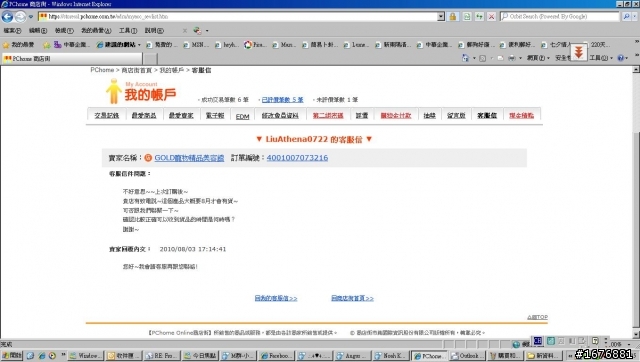Click the small New Tab button
Screen dimensions: 640x362
[x=150, y=59]
